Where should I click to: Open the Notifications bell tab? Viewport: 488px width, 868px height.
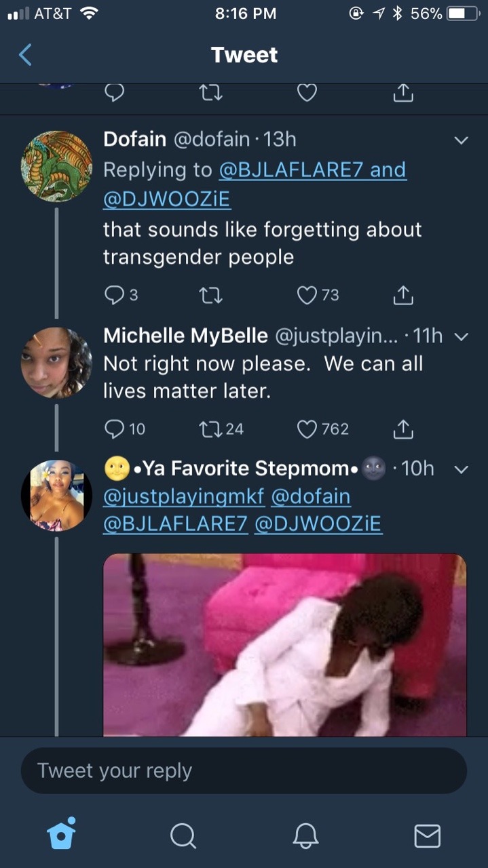305,835
